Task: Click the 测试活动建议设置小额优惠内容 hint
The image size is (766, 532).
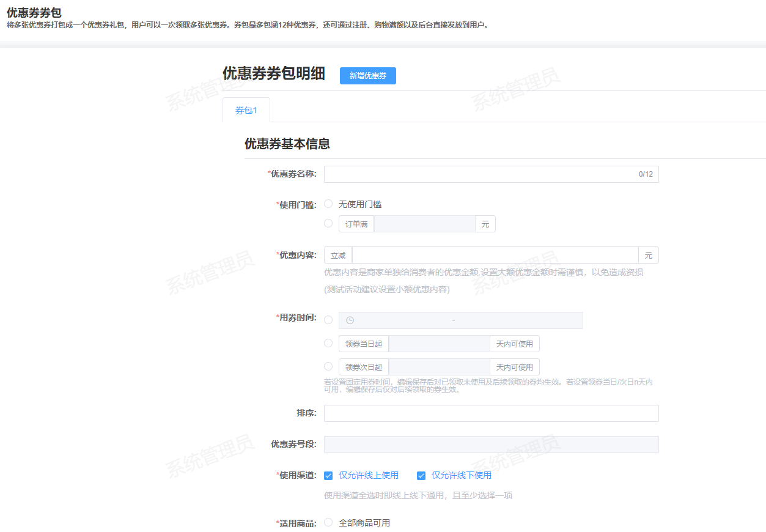Action: coord(387,289)
